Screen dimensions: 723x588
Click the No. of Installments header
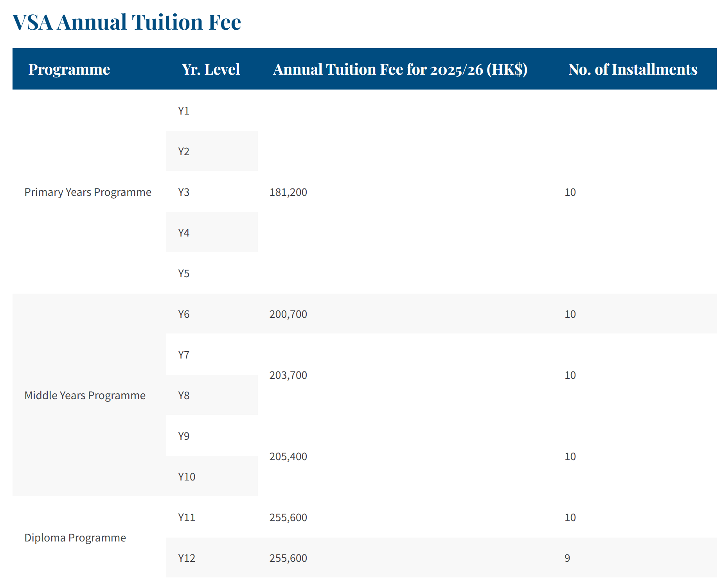(633, 69)
